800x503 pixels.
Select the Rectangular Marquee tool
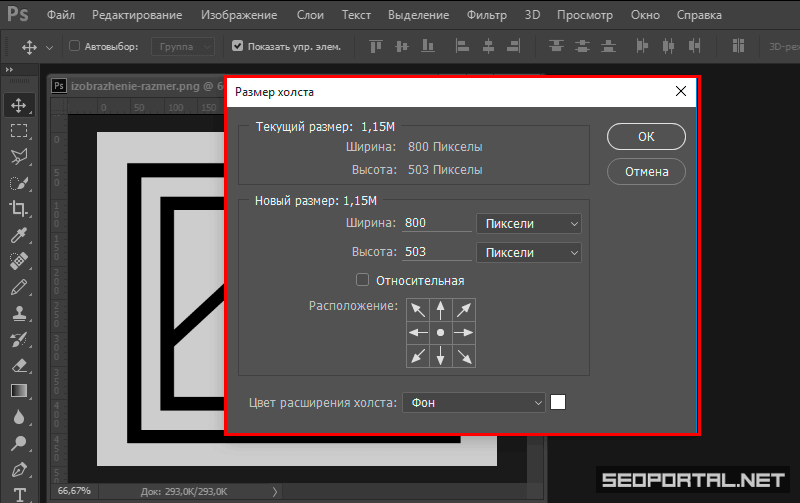[x=18, y=131]
